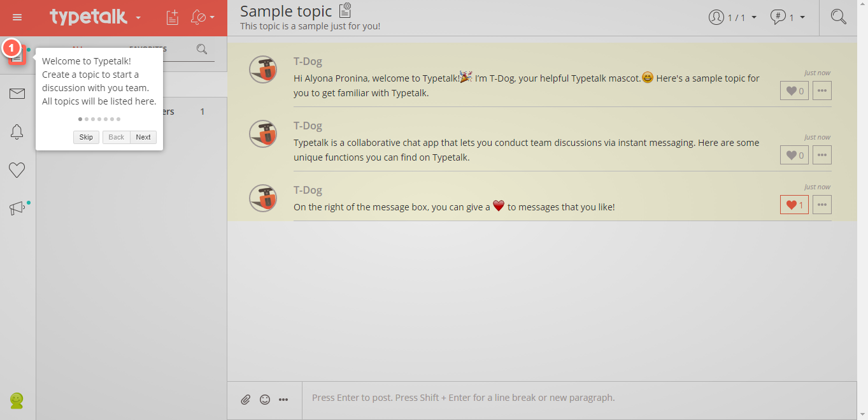The image size is (868, 420).
Task: Open the more options dots beside the emoji icon
Action: pos(283,400)
